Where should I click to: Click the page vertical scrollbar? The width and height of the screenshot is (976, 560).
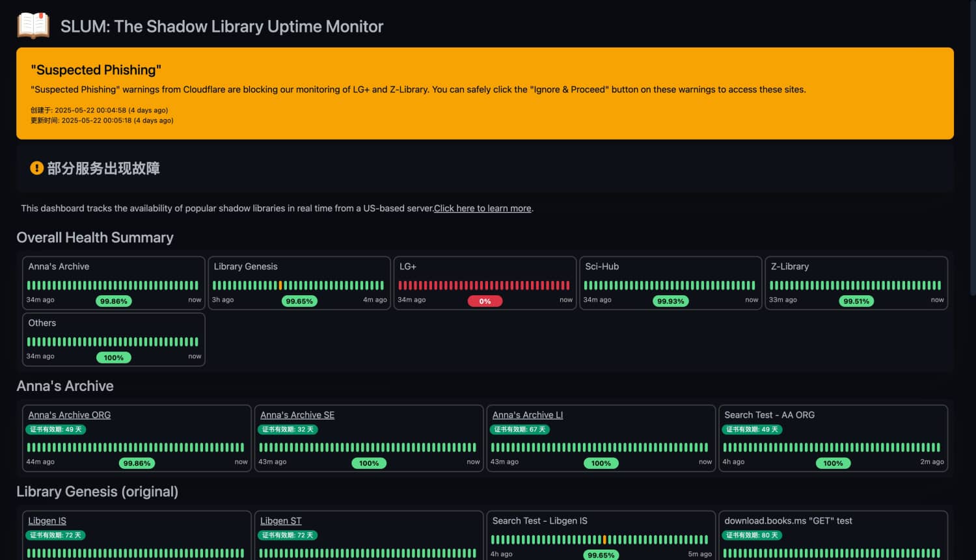pyautogui.click(x=972, y=148)
